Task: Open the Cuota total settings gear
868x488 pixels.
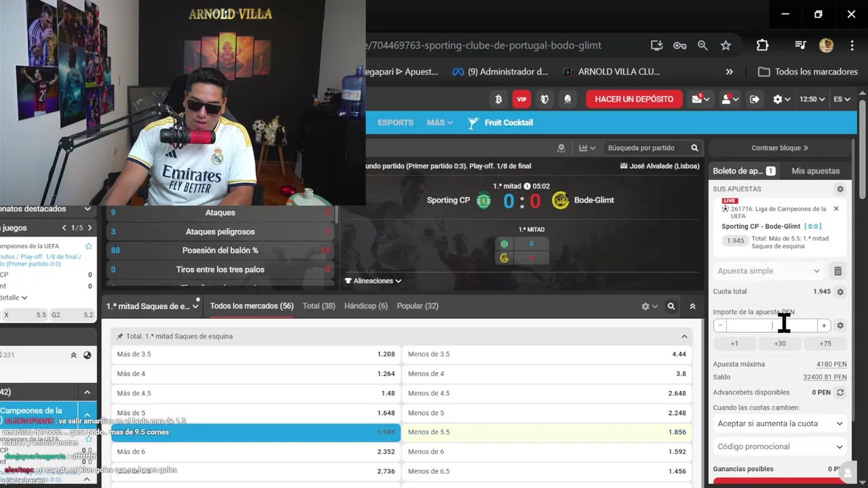Action: coord(840,291)
